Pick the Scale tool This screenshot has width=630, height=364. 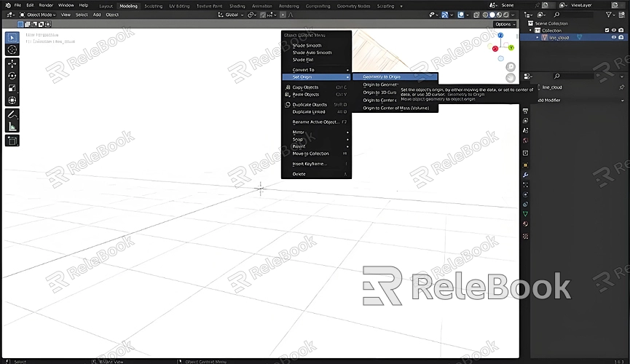pos(12,88)
